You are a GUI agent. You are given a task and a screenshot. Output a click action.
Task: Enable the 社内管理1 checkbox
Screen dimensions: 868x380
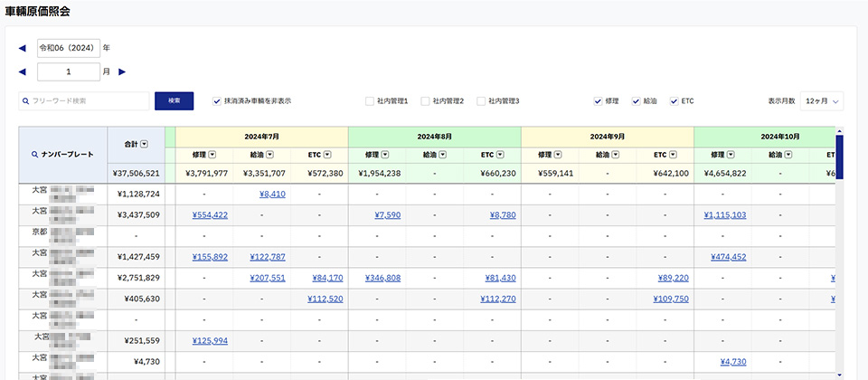tap(370, 101)
